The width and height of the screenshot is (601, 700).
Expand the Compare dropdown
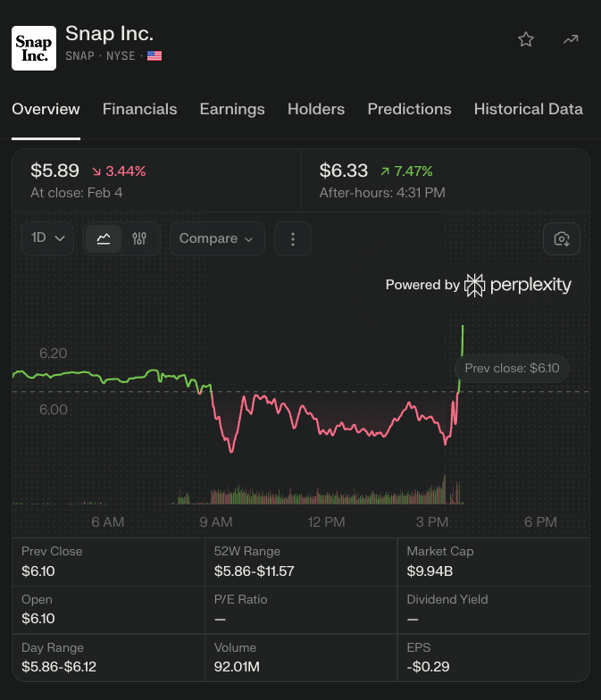click(x=217, y=239)
